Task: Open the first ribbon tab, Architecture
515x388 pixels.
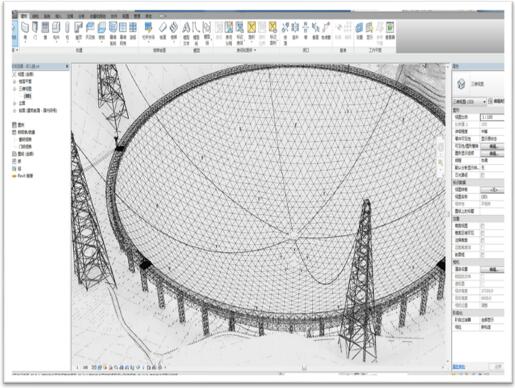Action: [x=24, y=16]
